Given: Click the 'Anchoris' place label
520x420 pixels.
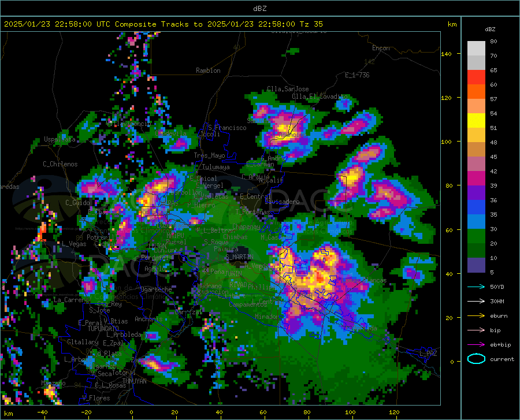Looking at the screenshot, I should (148, 319).
